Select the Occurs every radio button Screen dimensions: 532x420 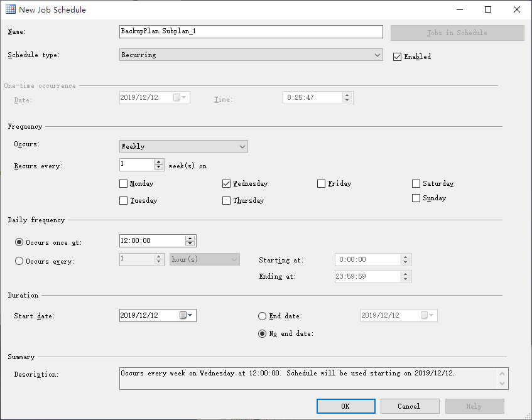pos(19,261)
